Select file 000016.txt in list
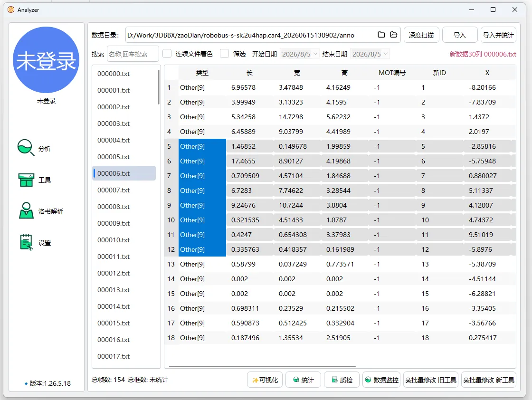The width and height of the screenshot is (532, 400). coord(124,340)
